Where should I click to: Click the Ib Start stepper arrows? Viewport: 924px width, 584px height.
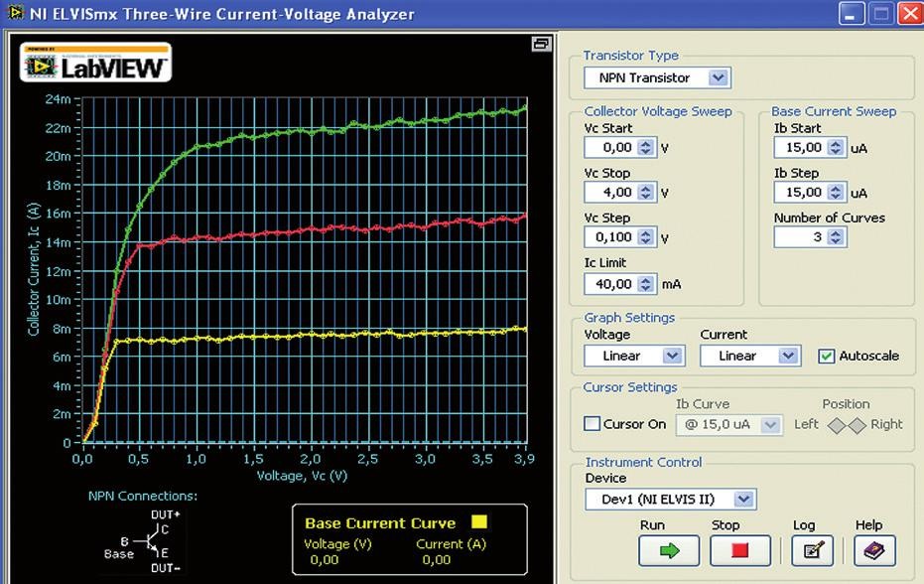[836, 147]
